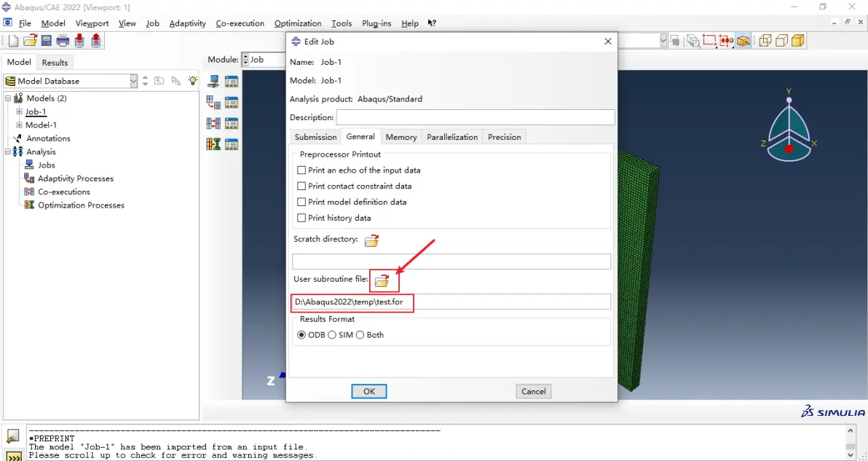Viewport: 868px width, 461px height.
Task: Open the Co-execution Manager
Action: click(231, 123)
